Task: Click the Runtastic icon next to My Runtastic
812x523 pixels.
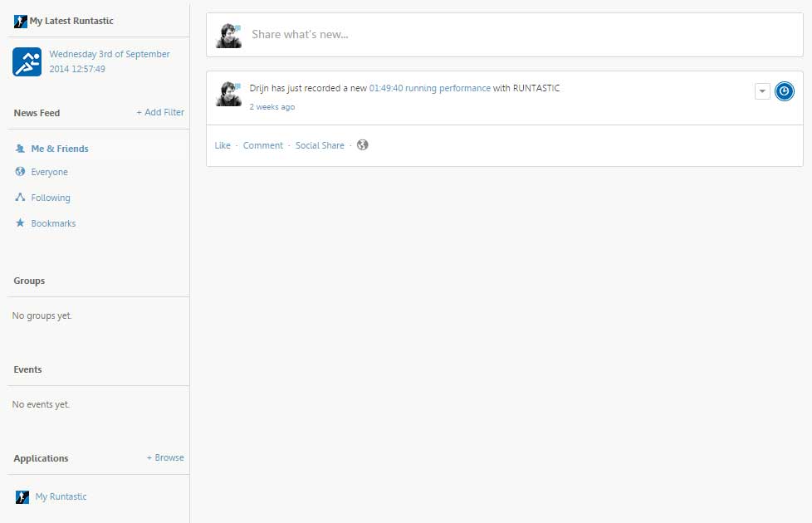Action: [22, 497]
